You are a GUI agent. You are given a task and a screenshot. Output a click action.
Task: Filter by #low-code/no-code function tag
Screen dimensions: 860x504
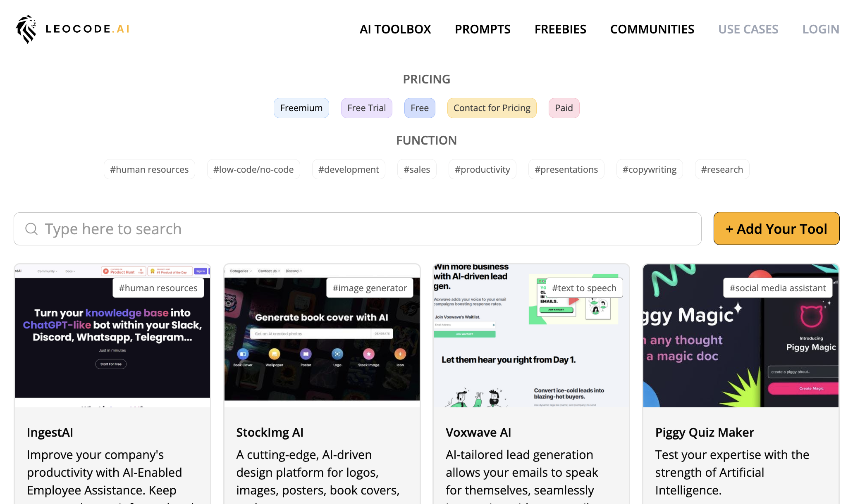tap(253, 169)
